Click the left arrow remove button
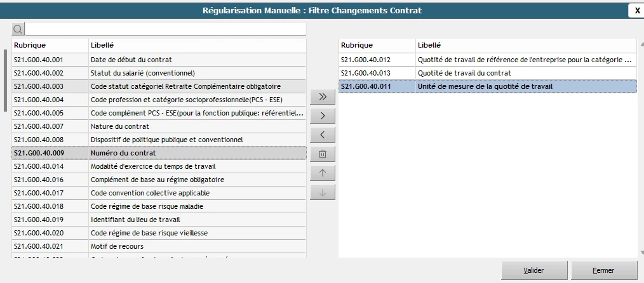This screenshot has width=644, height=283. pyautogui.click(x=323, y=135)
